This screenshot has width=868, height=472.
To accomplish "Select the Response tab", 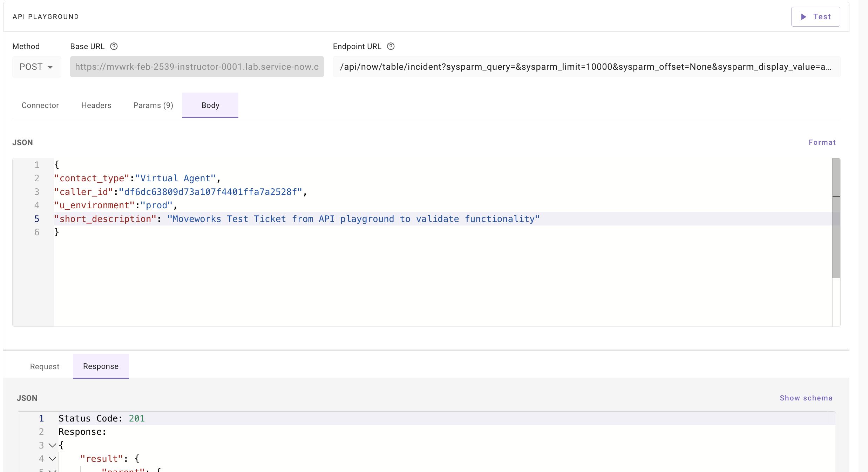I will click(101, 366).
